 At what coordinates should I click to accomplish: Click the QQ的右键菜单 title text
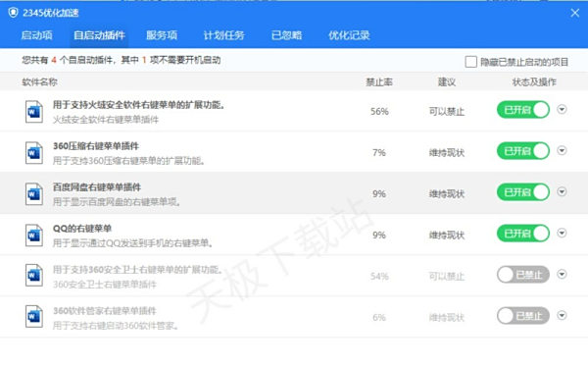(x=82, y=229)
